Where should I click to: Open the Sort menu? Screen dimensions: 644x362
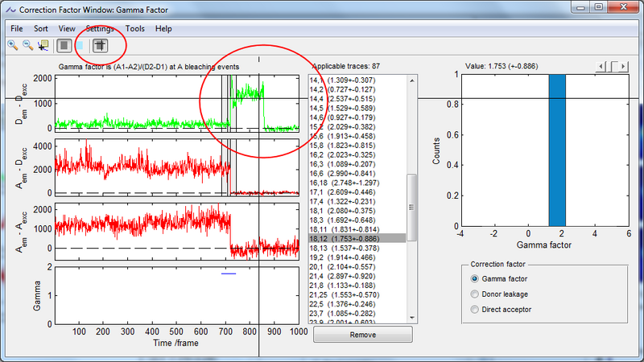coord(40,28)
